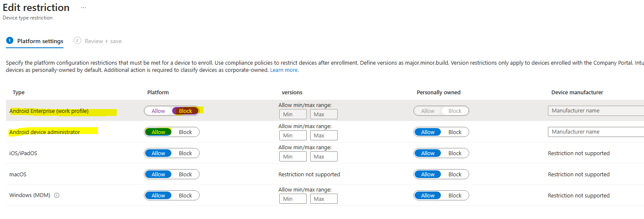Block Windows (MDM) platform enrollment
Screen dimensions: 644x219
tap(185, 195)
